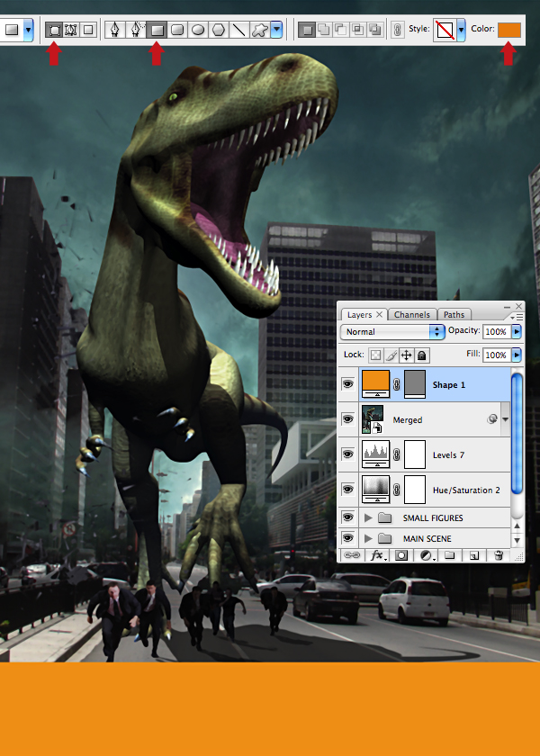Toggle the style link chain button
Viewport: 540px width, 756px height.
(397, 30)
